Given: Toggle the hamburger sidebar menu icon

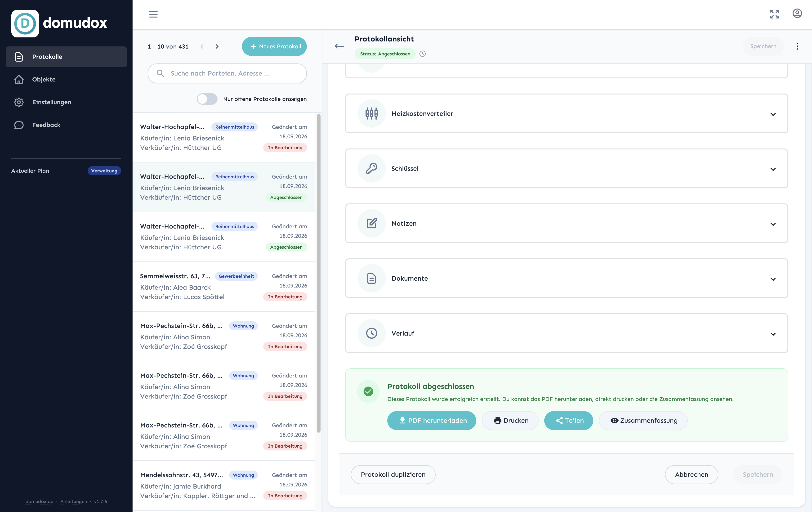Looking at the screenshot, I should pos(153,14).
